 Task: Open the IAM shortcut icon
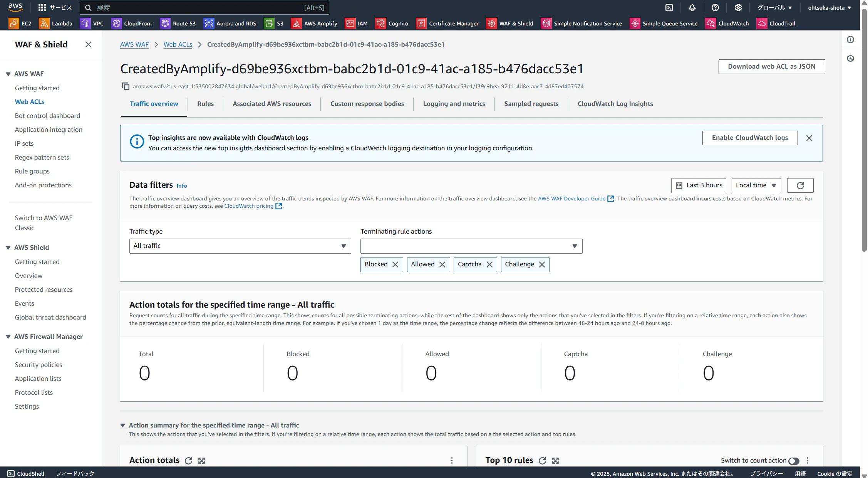[x=350, y=24]
